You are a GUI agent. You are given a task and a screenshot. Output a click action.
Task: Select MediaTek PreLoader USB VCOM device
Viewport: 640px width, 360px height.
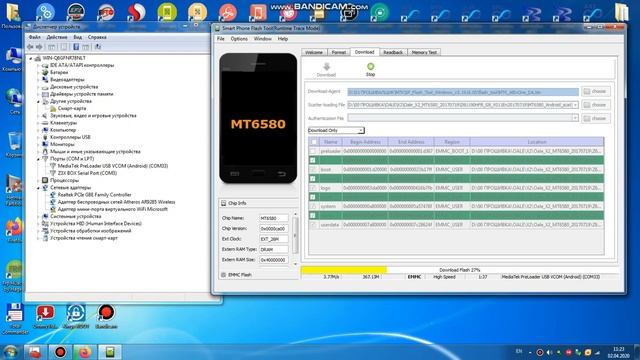click(x=113, y=166)
